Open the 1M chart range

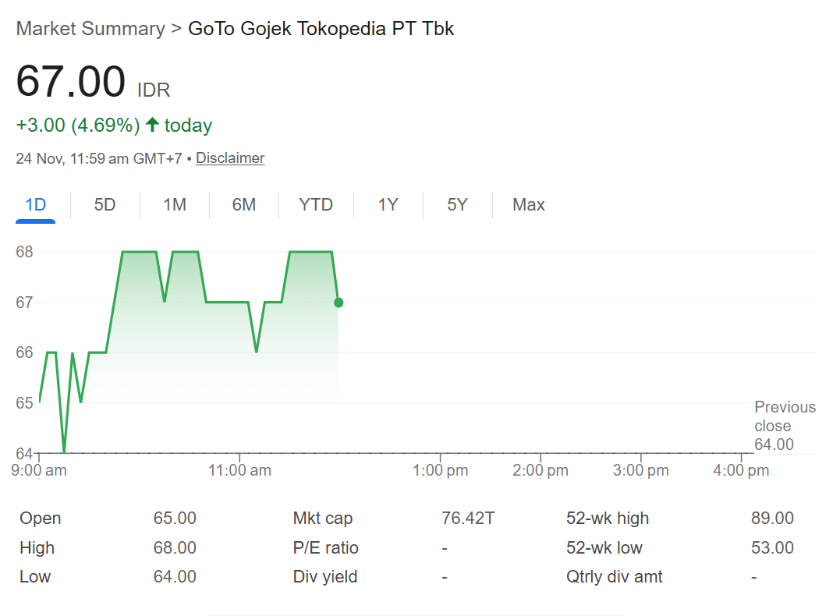[x=174, y=205]
